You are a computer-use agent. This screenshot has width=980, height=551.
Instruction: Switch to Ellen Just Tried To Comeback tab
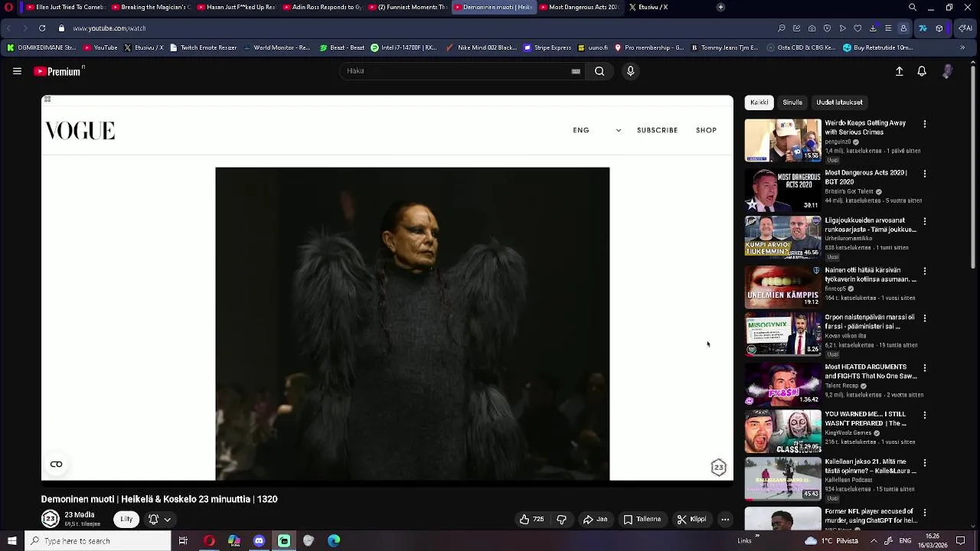65,7
